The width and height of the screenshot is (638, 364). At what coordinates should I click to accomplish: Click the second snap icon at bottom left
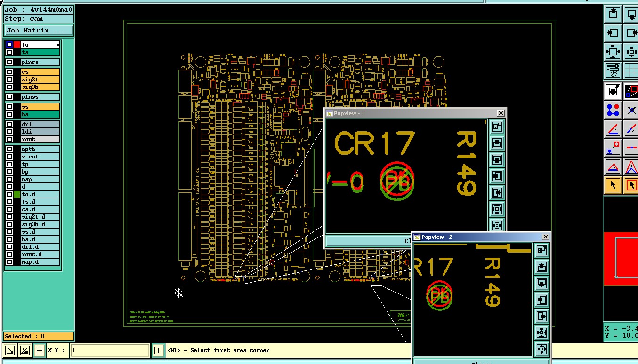(25, 350)
